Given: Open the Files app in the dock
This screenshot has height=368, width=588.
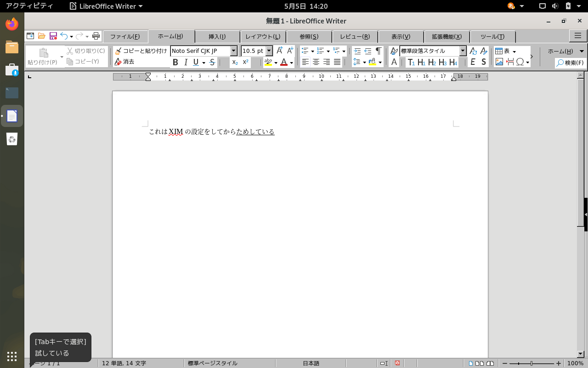Looking at the screenshot, I should [x=12, y=47].
